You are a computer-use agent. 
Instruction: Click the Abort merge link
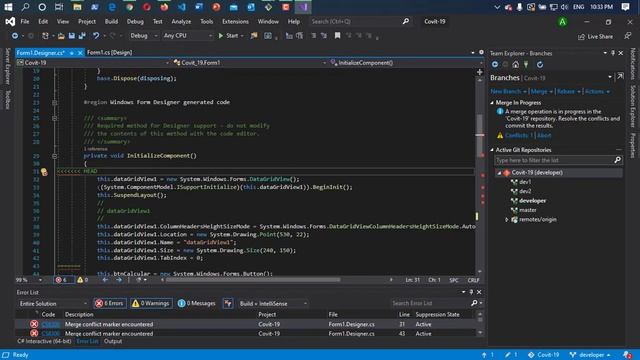[x=544, y=136]
